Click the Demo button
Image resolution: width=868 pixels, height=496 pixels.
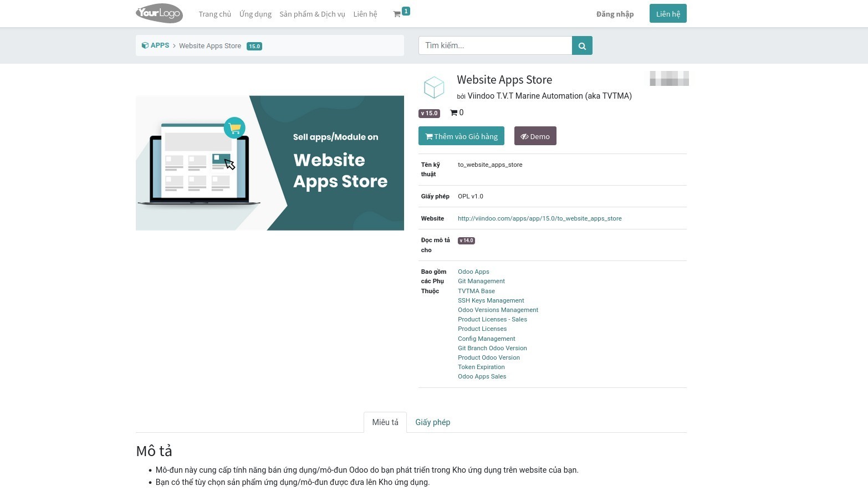coord(535,136)
